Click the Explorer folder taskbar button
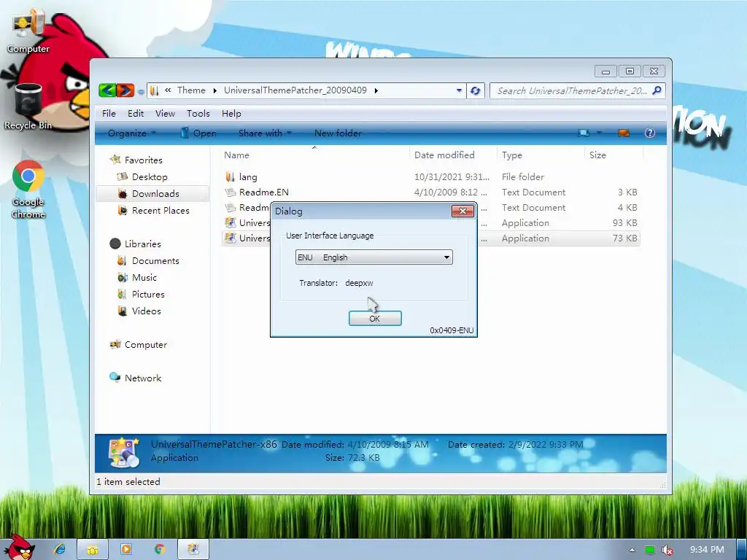The image size is (747, 560). pos(93,549)
